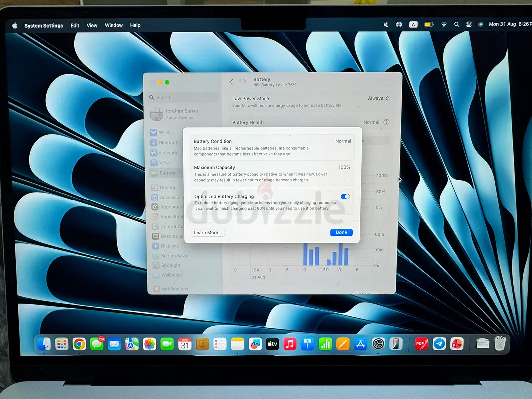Open Spotlight search from menu bar
This screenshot has width=532, height=399.
point(457,24)
